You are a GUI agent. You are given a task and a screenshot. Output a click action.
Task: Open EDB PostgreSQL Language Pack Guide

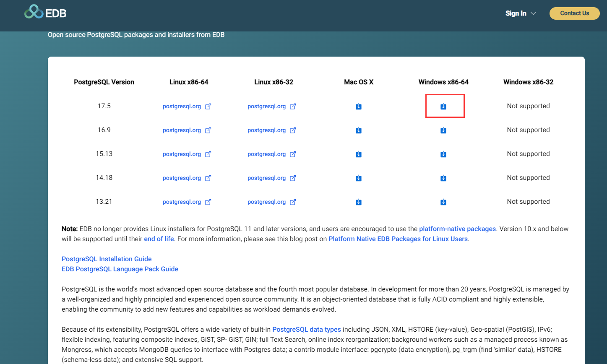(120, 269)
